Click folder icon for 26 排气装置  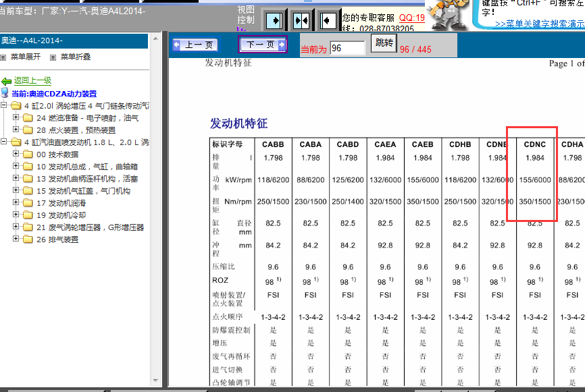28,240
